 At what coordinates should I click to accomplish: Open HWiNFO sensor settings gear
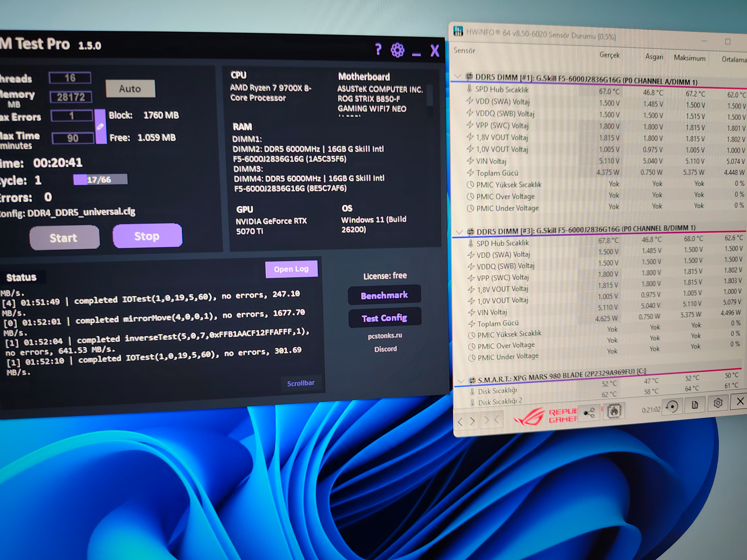pos(718,403)
